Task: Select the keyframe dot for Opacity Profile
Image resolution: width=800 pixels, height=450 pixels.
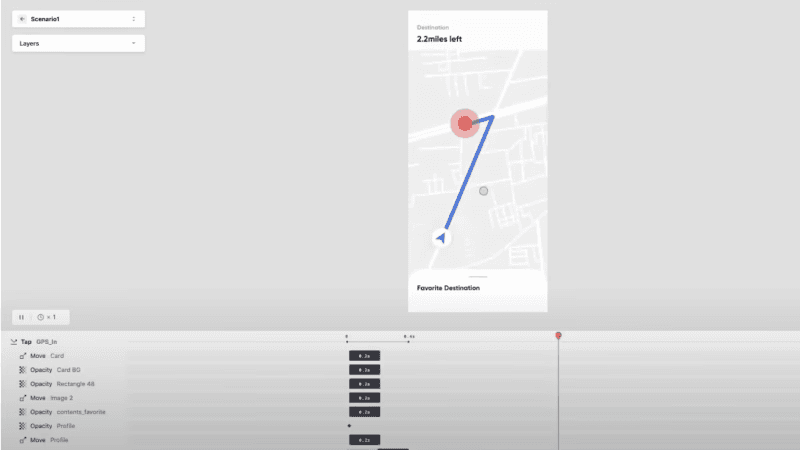Action: [x=349, y=426]
